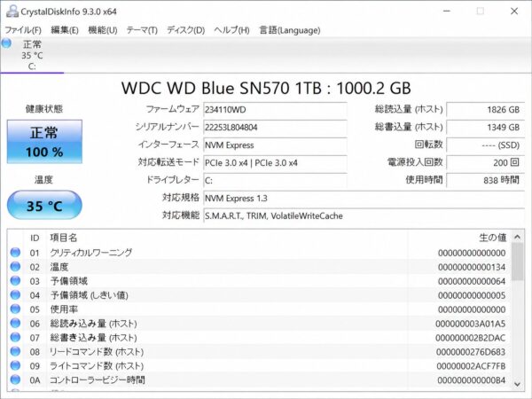This screenshot has width=532, height=399.
Task: Click the 35 °C temperature button
Action: click(x=44, y=205)
